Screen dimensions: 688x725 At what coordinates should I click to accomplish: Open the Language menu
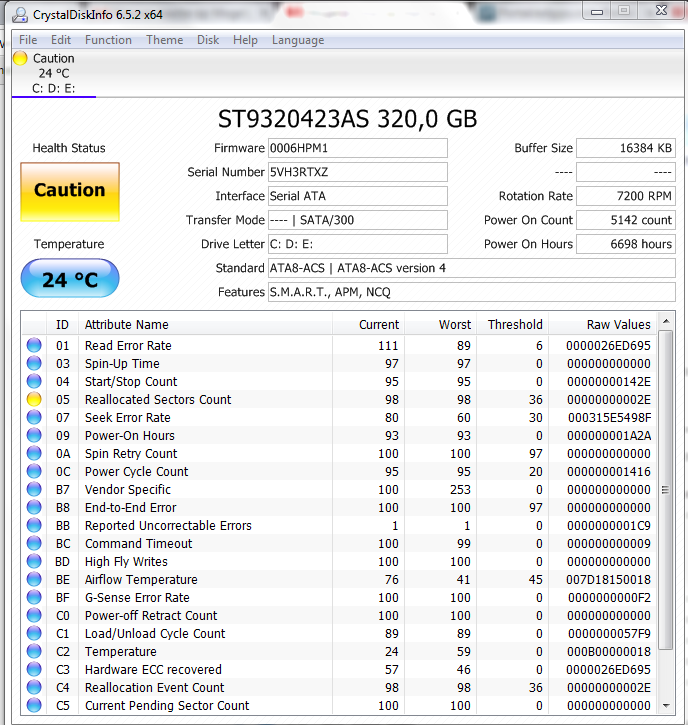(x=298, y=40)
